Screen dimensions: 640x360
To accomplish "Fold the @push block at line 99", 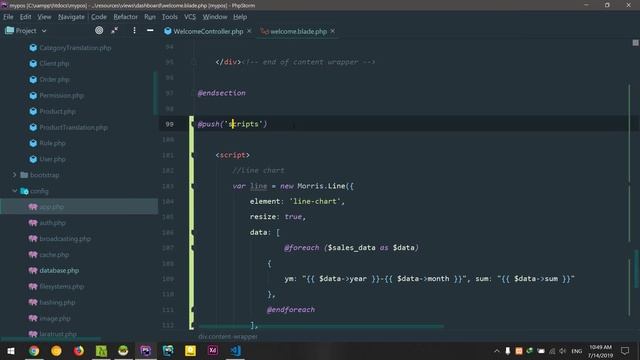I will pyautogui.click(x=193, y=124).
